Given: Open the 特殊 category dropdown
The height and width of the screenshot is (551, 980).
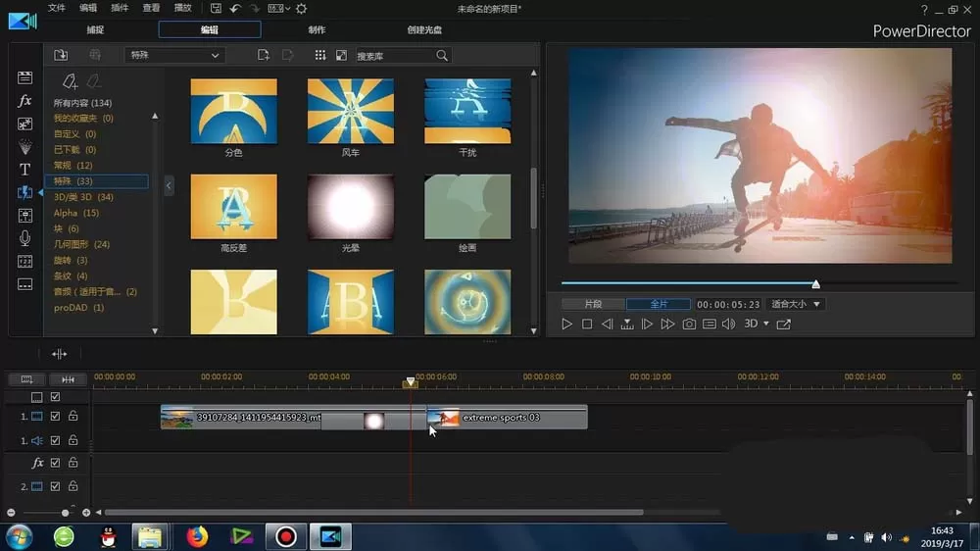Looking at the screenshot, I should click(174, 55).
